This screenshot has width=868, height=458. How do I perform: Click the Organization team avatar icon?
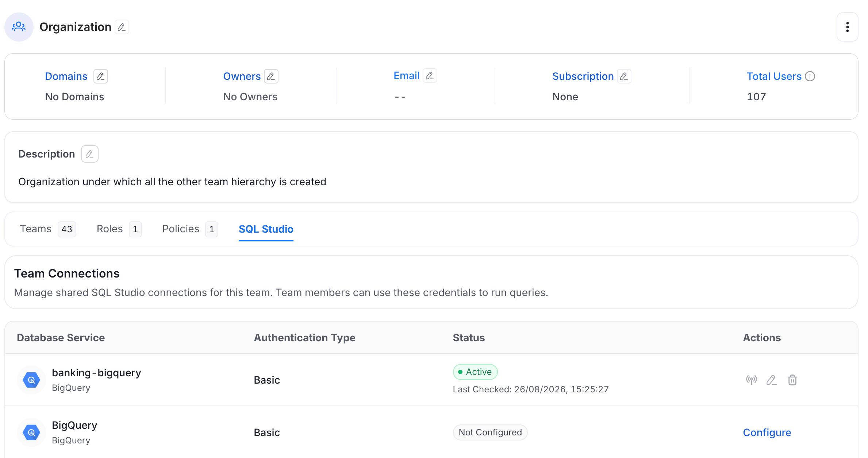click(x=19, y=27)
